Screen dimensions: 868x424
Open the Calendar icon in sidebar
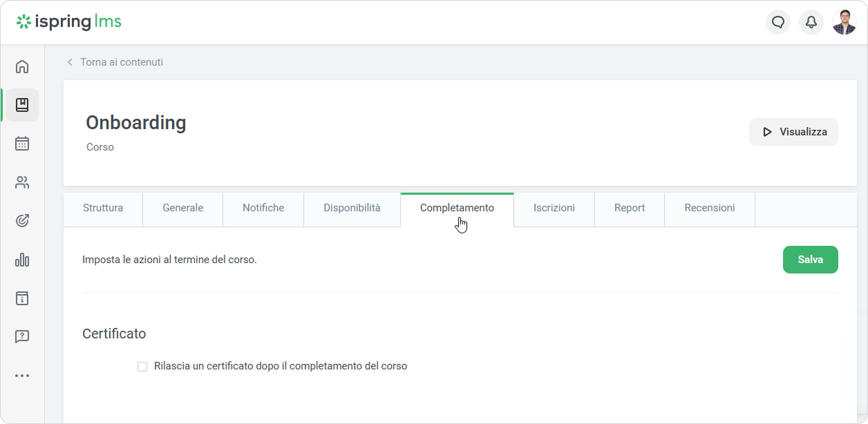pyautogui.click(x=22, y=144)
